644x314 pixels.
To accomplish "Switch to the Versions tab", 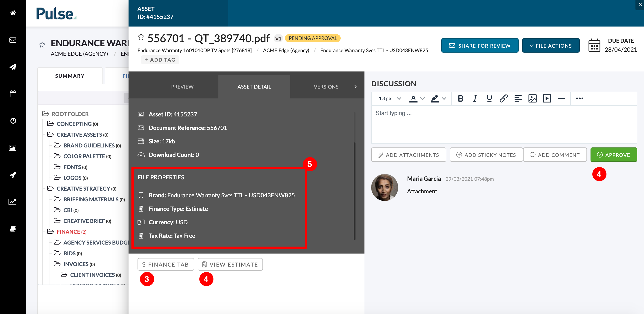I will pos(326,87).
